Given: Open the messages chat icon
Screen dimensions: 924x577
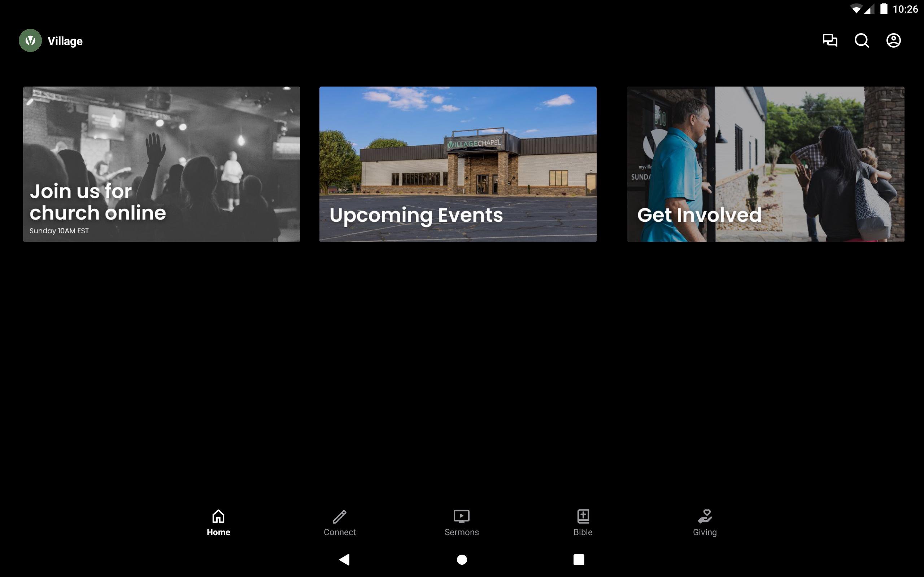Looking at the screenshot, I should [x=830, y=40].
